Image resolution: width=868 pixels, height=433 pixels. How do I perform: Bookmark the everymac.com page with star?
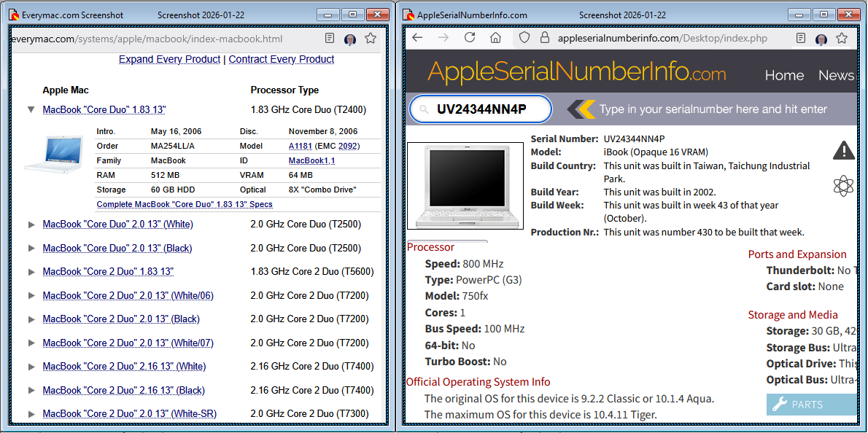(371, 39)
